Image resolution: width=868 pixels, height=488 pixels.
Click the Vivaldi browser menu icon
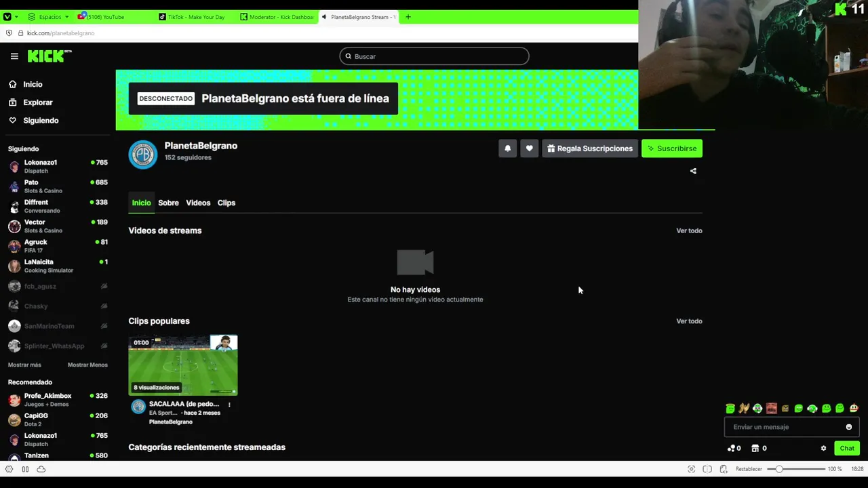(x=7, y=17)
